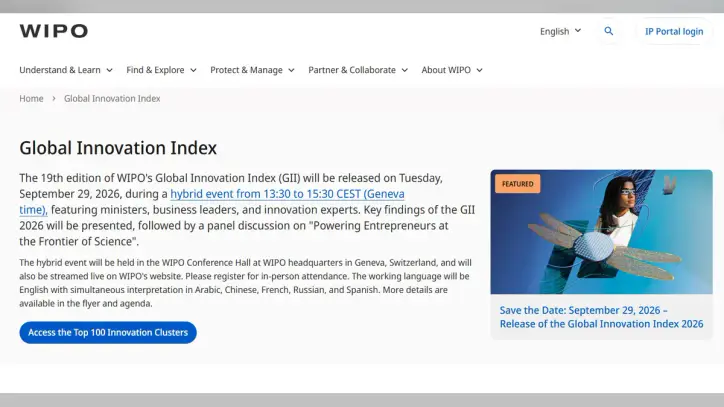This screenshot has height=407, width=724.
Task: Open the search magnifier icon
Action: click(x=609, y=31)
